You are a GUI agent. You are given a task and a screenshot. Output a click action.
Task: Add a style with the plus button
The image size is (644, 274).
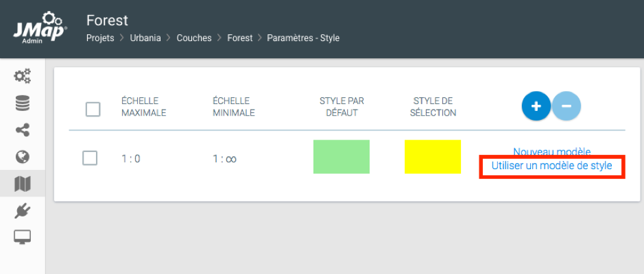[x=536, y=106]
